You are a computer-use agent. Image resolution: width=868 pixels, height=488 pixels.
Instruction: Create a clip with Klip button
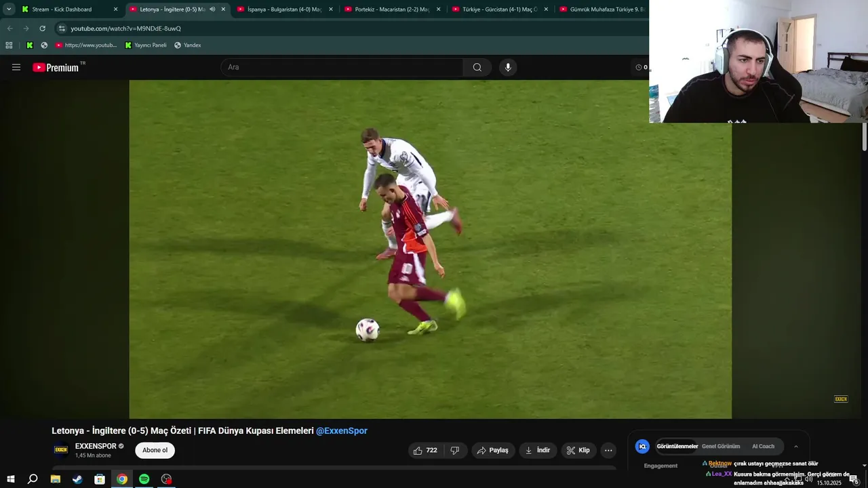coord(578,450)
